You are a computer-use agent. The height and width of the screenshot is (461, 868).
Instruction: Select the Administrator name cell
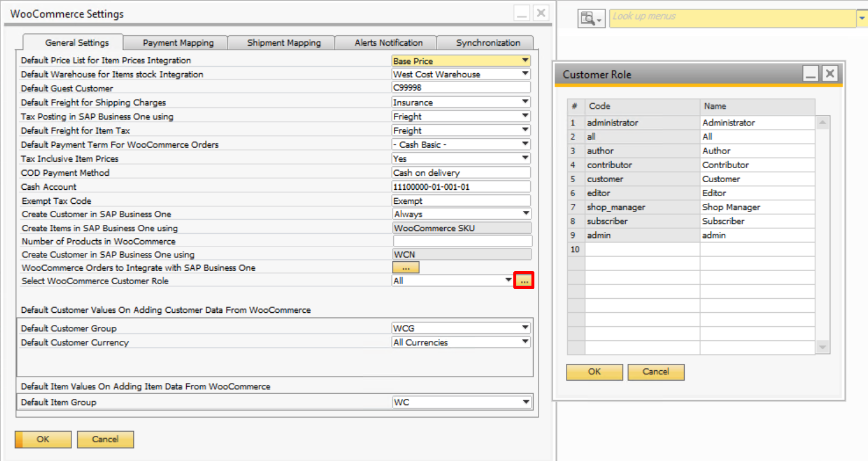click(757, 123)
